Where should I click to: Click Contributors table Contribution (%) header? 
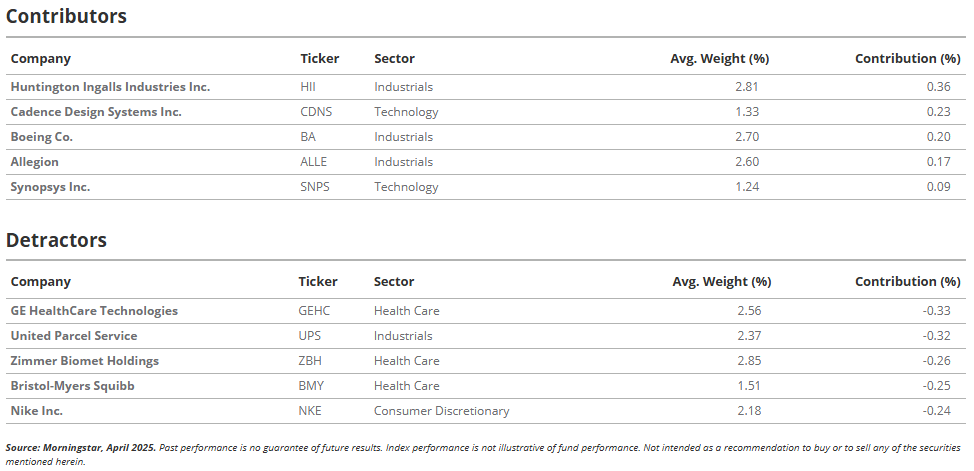pos(908,58)
